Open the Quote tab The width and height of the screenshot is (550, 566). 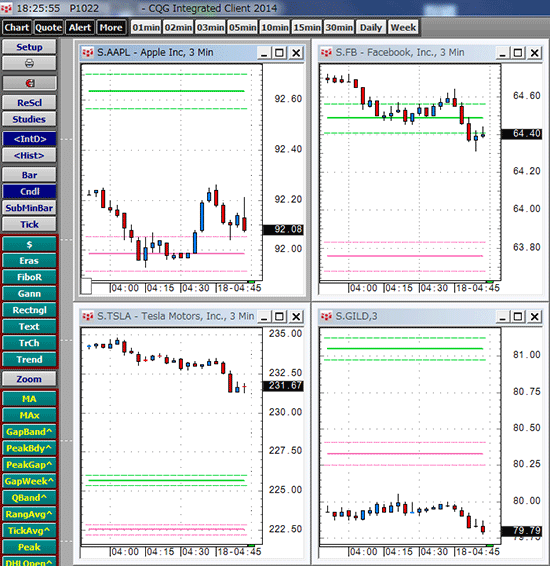click(48, 27)
